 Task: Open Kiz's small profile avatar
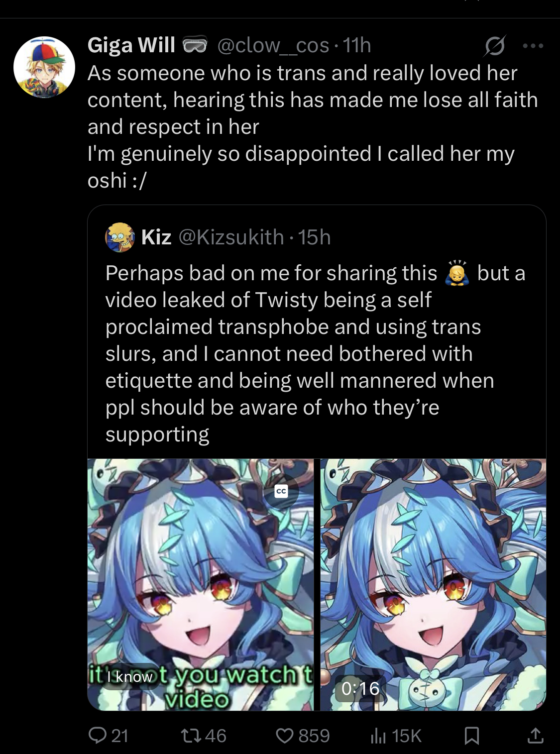(119, 237)
